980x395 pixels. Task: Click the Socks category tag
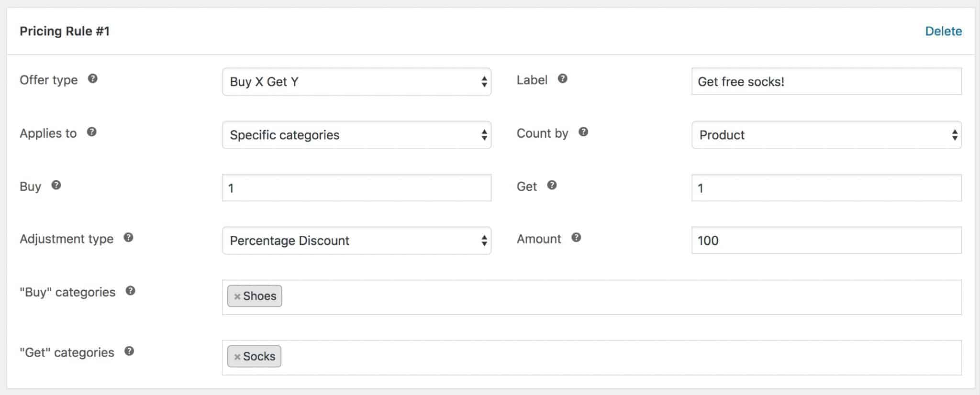[x=254, y=356]
